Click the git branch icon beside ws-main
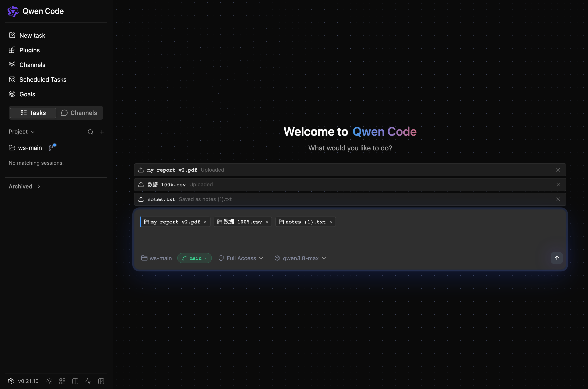The image size is (588, 389). click(52, 147)
